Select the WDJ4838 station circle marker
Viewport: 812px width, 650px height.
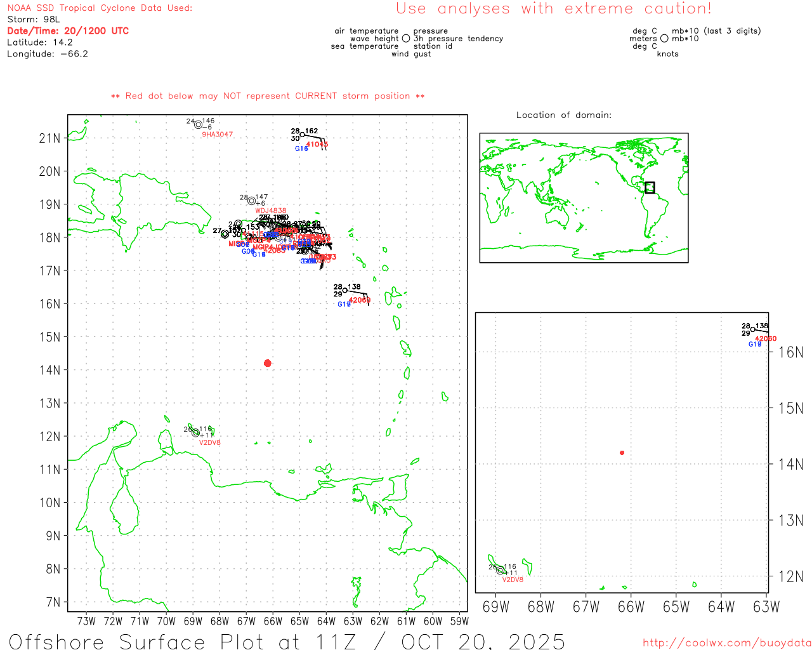click(x=251, y=201)
